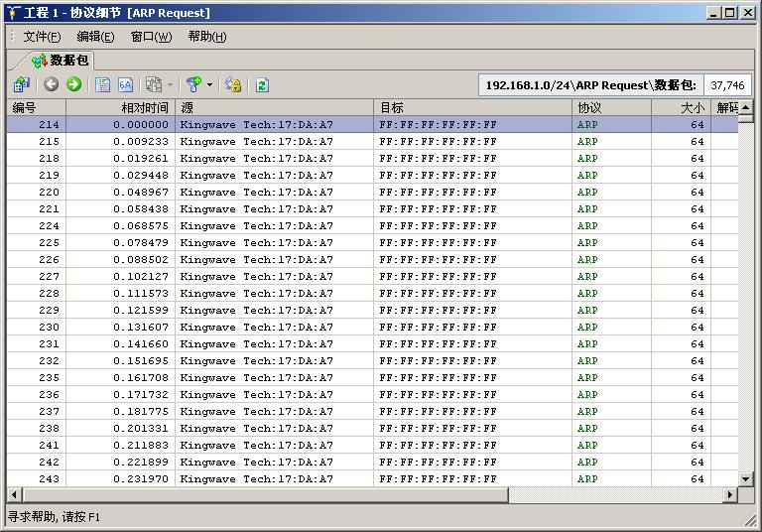This screenshot has width=762, height=532.
Task: Click the packet list view icon
Action: pos(103,85)
